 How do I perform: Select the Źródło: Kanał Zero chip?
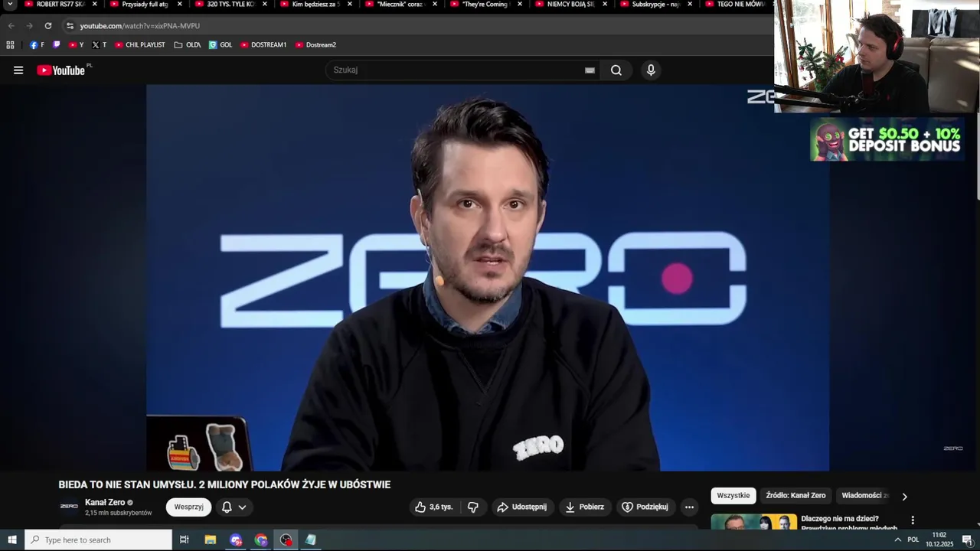click(x=795, y=496)
